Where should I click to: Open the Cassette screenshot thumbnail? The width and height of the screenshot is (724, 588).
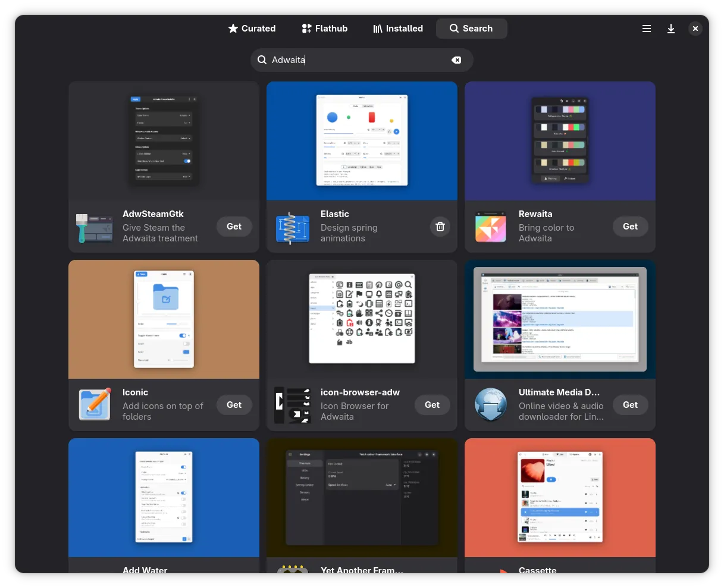[x=560, y=497]
